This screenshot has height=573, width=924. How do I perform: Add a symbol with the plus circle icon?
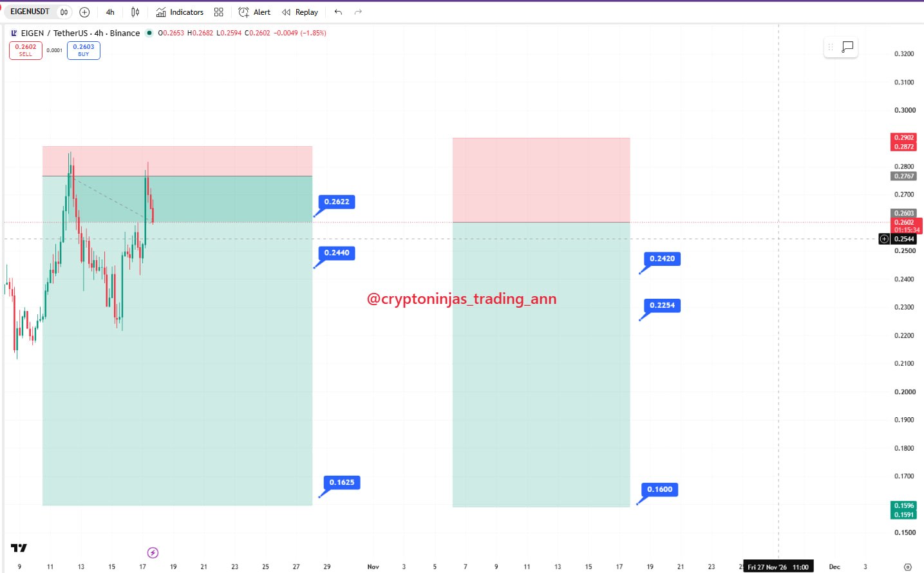84,12
